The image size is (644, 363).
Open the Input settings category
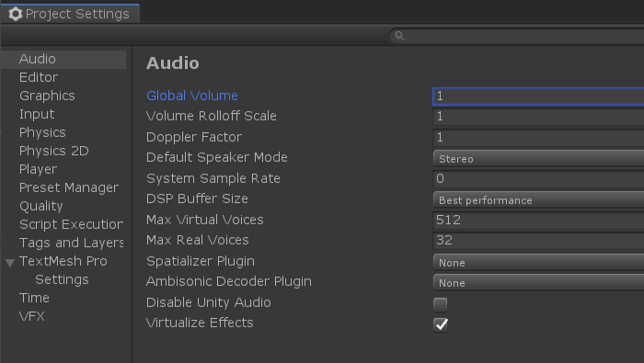coord(37,115)
